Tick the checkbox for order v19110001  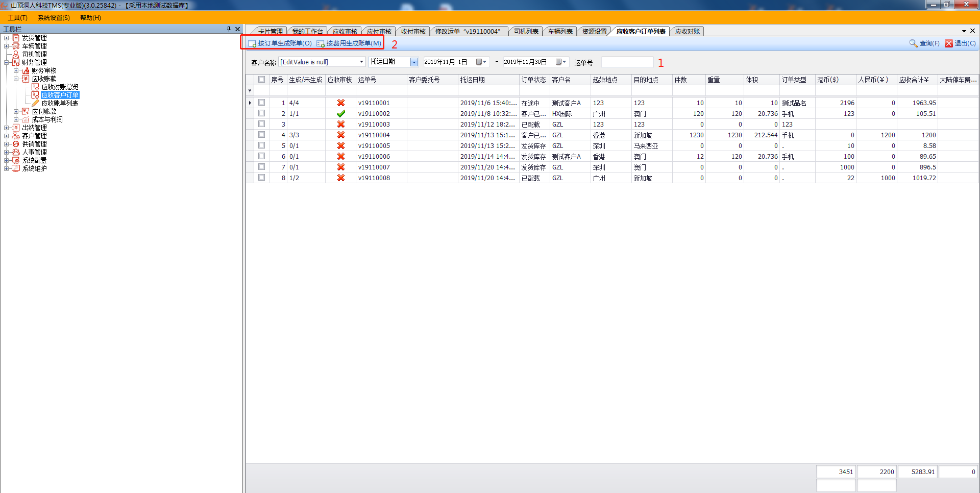[261, 103]
